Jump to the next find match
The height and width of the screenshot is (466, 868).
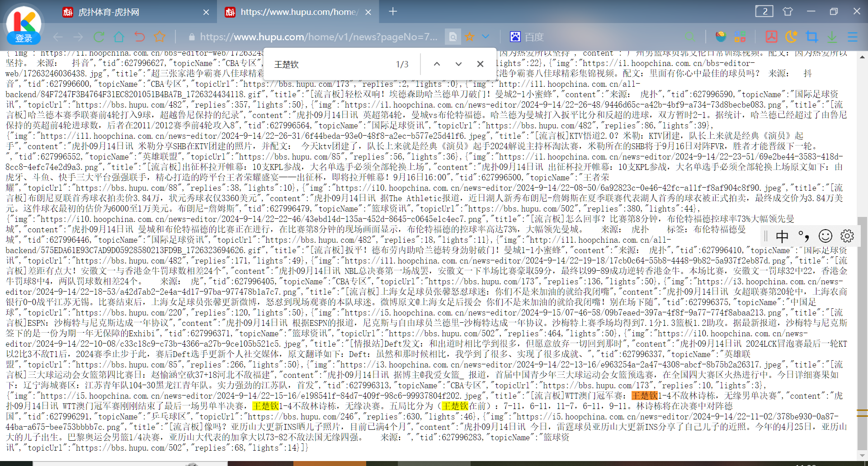click(458, 64)
